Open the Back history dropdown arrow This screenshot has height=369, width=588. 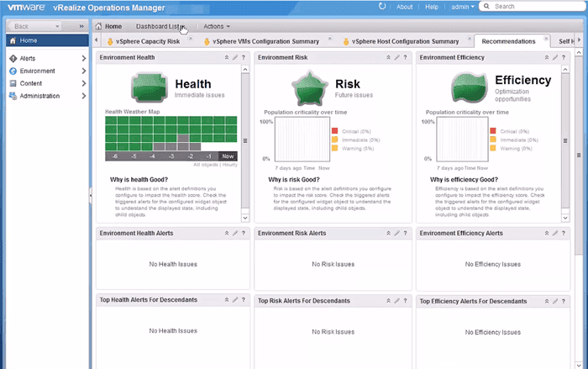pos(57,26)
